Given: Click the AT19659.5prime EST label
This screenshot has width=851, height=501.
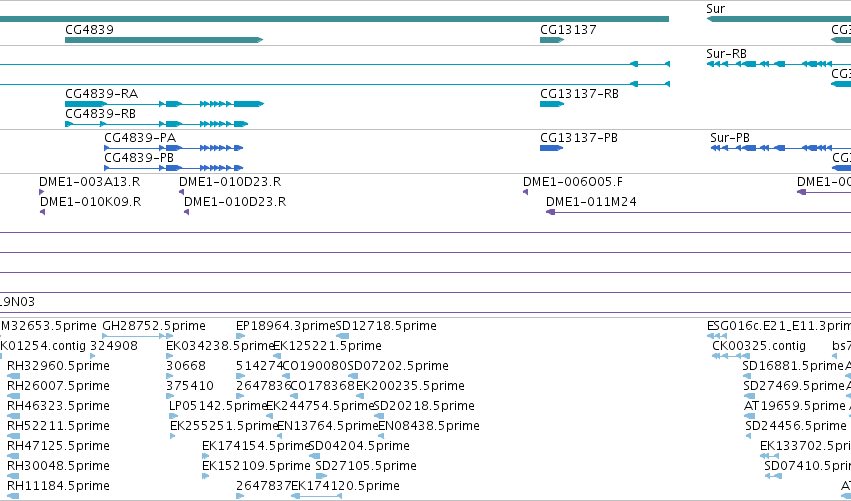Looking at the screenshot, I should click(x=795, y=406).
